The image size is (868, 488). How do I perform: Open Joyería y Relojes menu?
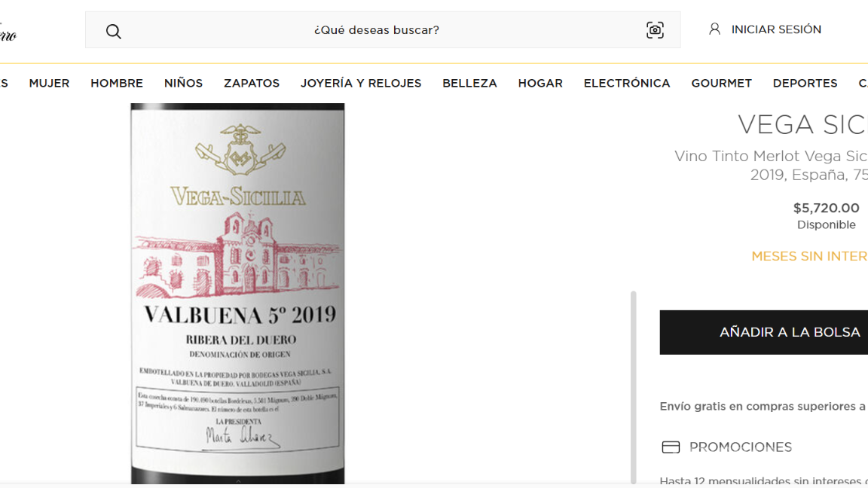tap(361, 83)
